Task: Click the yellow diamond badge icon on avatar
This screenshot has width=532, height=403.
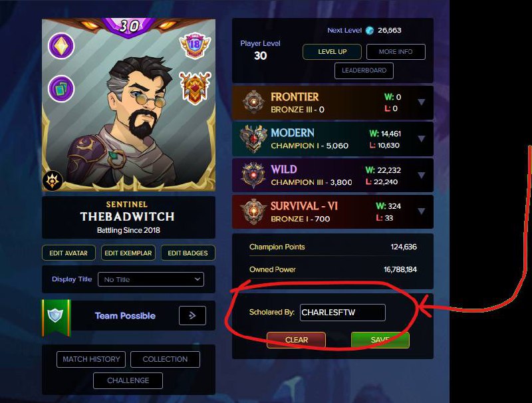Action: (x=61, y=46)
